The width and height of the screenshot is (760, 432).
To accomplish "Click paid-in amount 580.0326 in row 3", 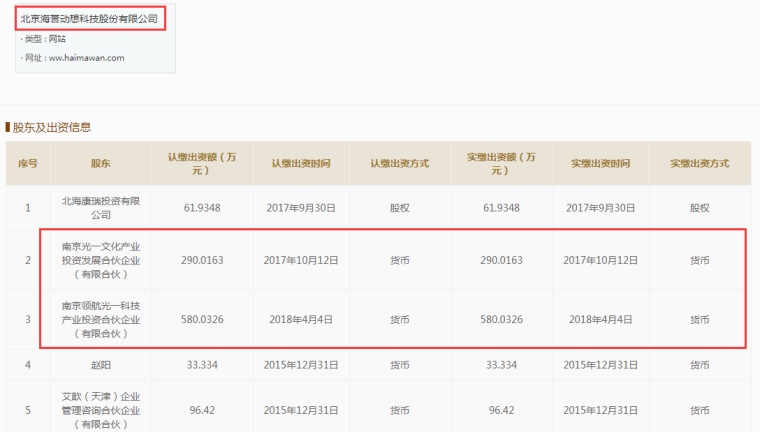I will [x=501, y=320].
